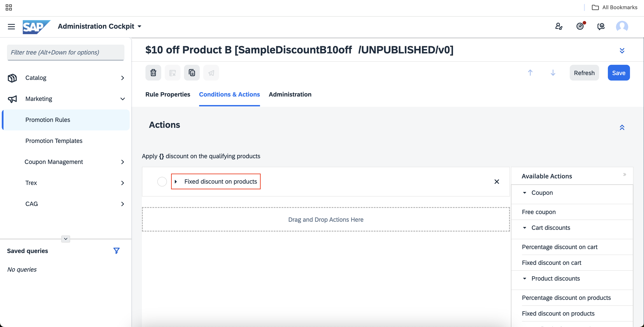Clone the rule with copy icon
This screenshot has height=327, width=644.
[192, 73]
